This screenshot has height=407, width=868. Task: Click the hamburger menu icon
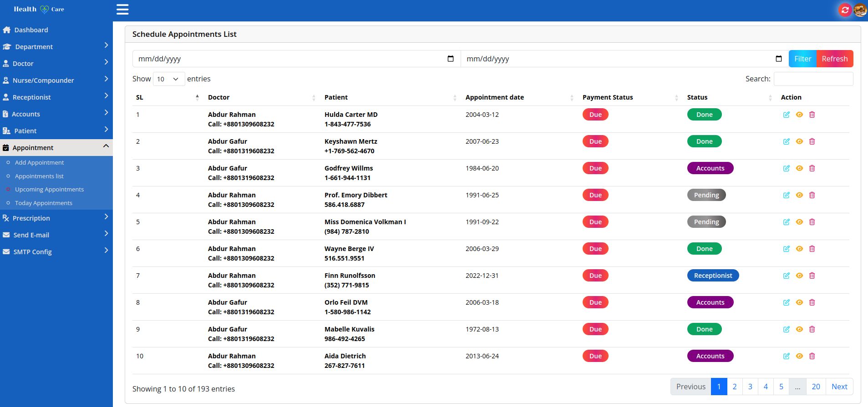(x=122, y=10)
